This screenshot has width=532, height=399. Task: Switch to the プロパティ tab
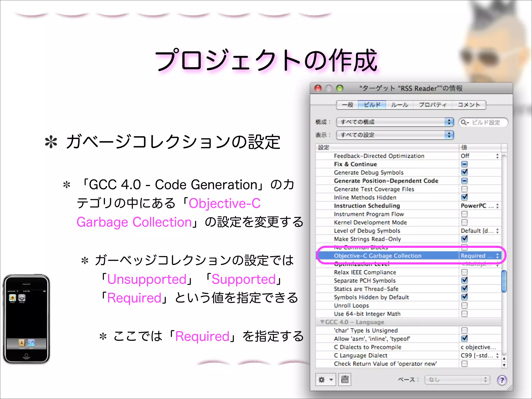coord(433,105)
